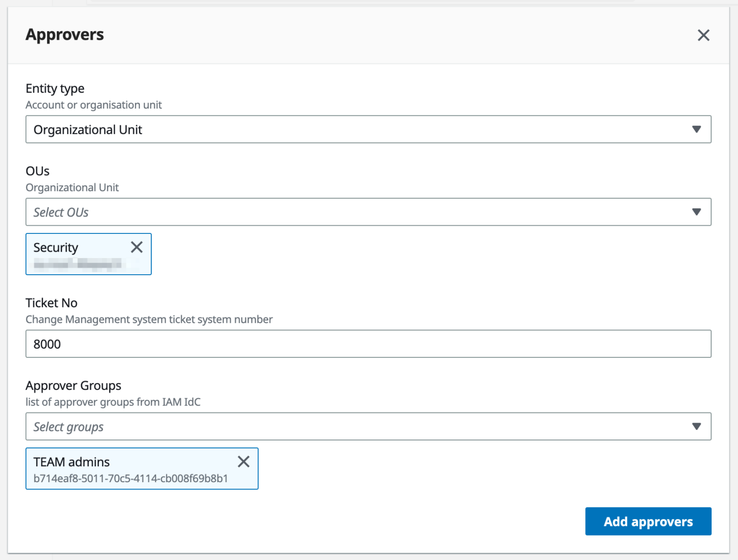Click the Approver Groups dropdown arrow icon

click(696, 426)
